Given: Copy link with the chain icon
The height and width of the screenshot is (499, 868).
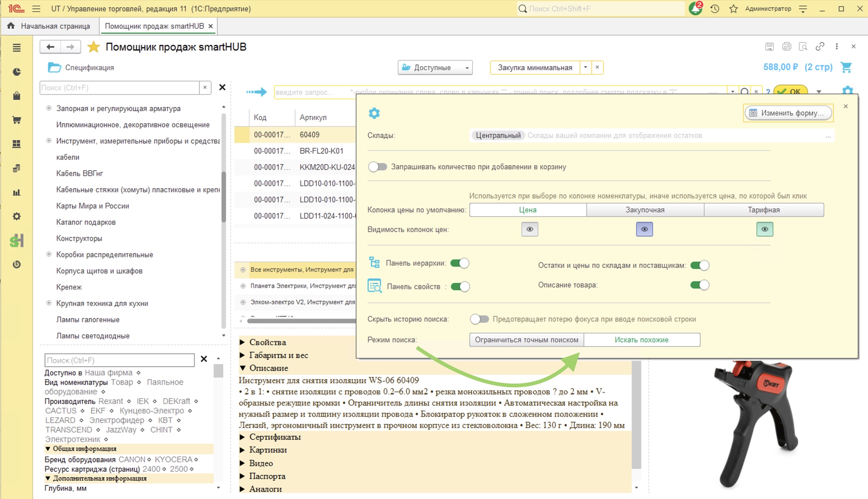Looking at the screenshot, I should tap(820, 47).
